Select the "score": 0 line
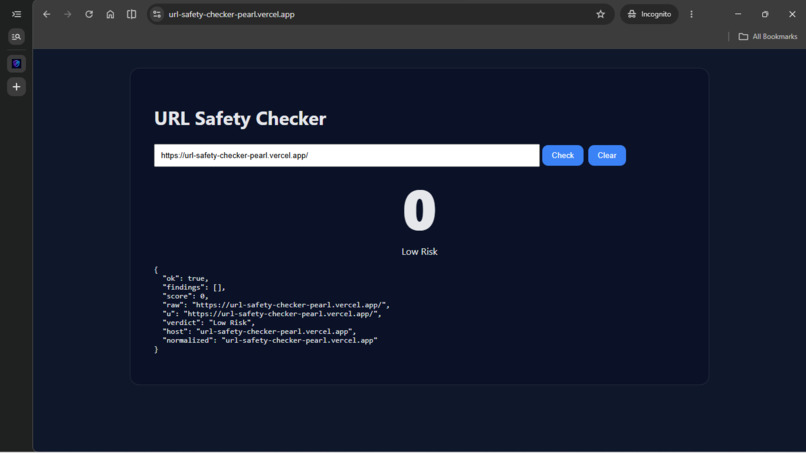 tap(186, 296)
